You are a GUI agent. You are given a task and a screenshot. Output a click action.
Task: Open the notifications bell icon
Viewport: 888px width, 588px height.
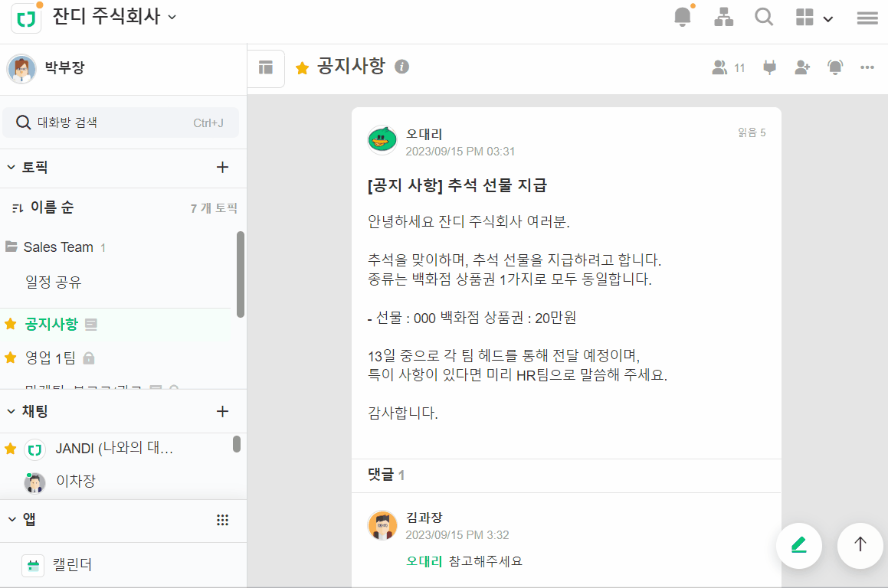[x=683, y=17]
